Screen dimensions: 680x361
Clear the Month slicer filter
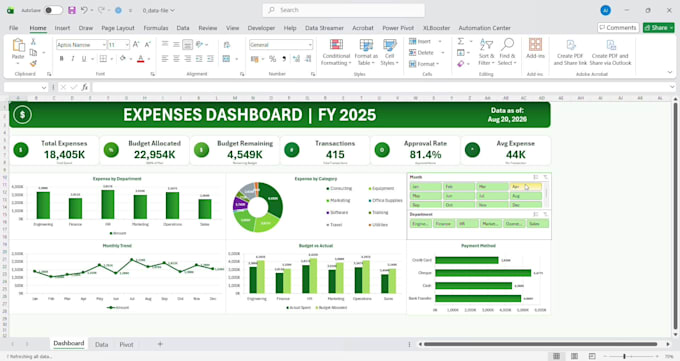546,177
